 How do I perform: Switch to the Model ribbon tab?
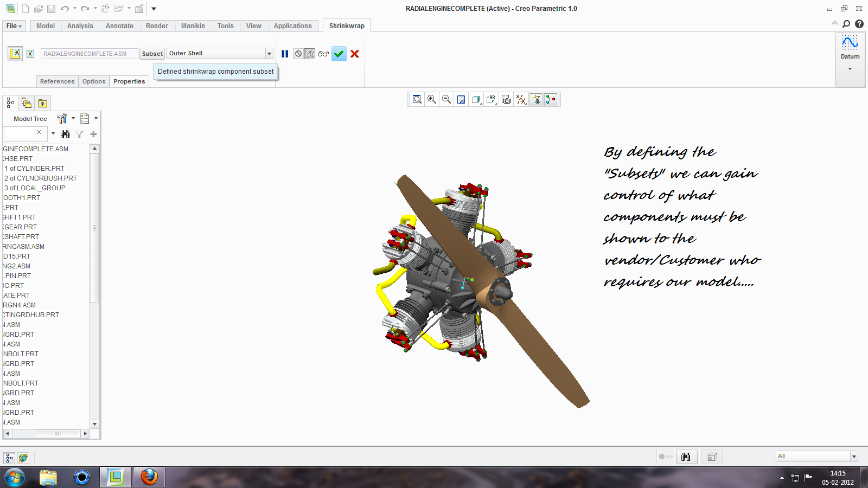[x=46, y=26]
